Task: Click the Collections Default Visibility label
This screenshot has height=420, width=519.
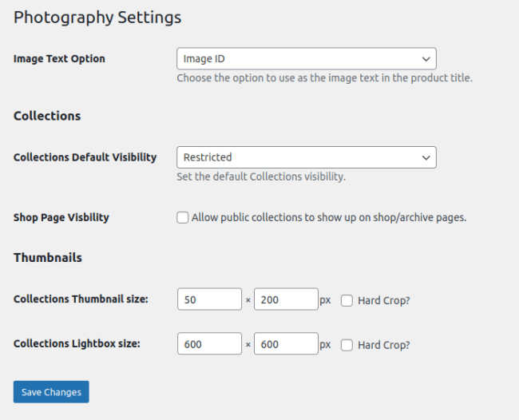Action: click(x=85, y=157)
